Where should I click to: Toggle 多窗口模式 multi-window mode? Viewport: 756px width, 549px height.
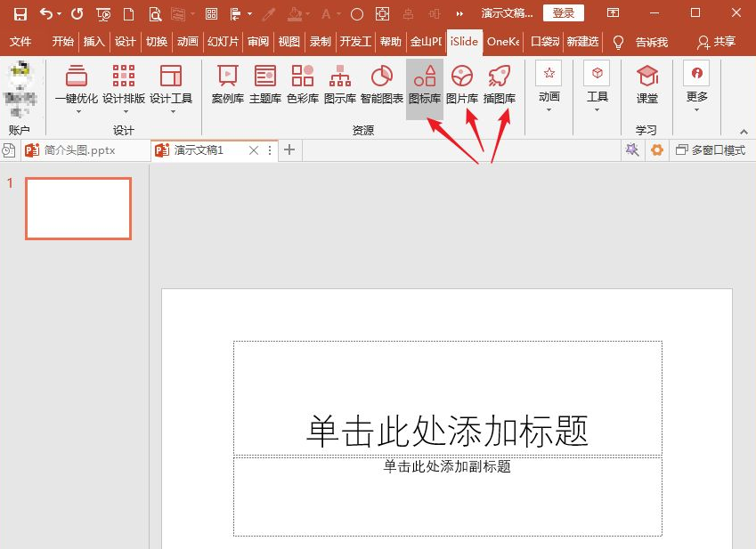710,150
